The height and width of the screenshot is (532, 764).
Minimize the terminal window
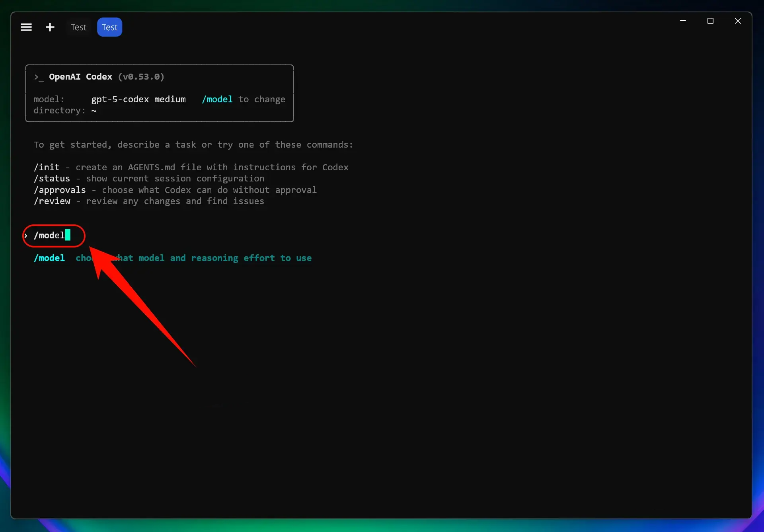(x=683, y=21)
